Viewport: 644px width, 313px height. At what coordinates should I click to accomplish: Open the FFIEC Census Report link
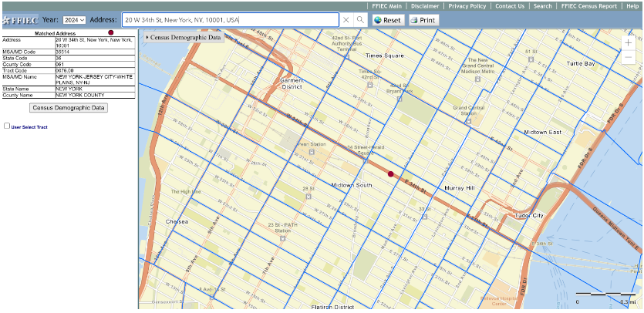point(589,6)
